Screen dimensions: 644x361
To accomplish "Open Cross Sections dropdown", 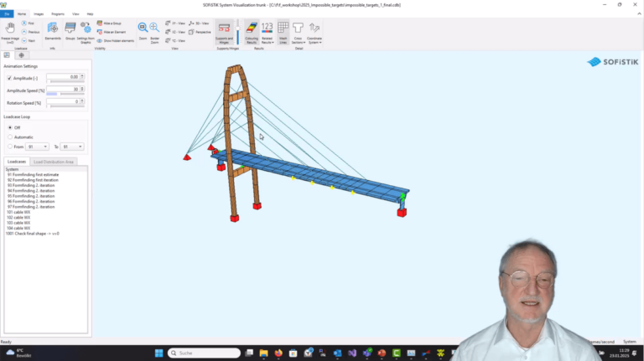I will 299,33.
